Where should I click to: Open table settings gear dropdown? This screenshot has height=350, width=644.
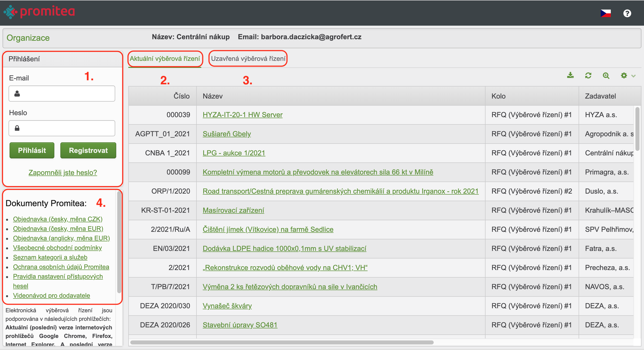pyautogui.click(x=628, y=75)
